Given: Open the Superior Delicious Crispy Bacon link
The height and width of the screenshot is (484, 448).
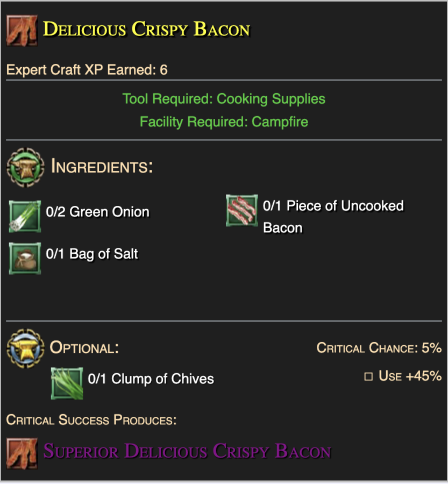Looking at the screenshot, I should click(187, 451).
